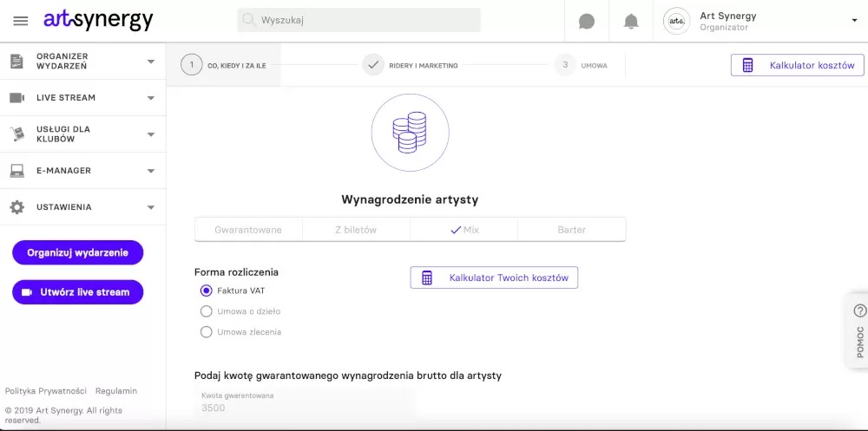
Task: Click the Organizuj wydarzenie button
Action: tap(77, 252)
